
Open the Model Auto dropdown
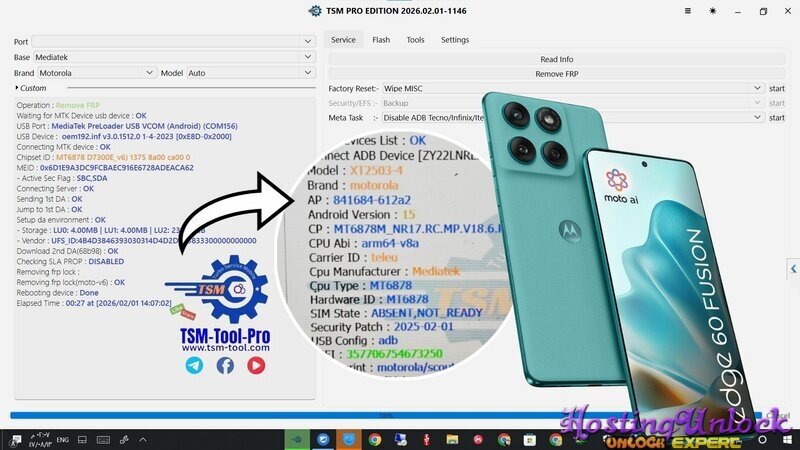[250, 73]
